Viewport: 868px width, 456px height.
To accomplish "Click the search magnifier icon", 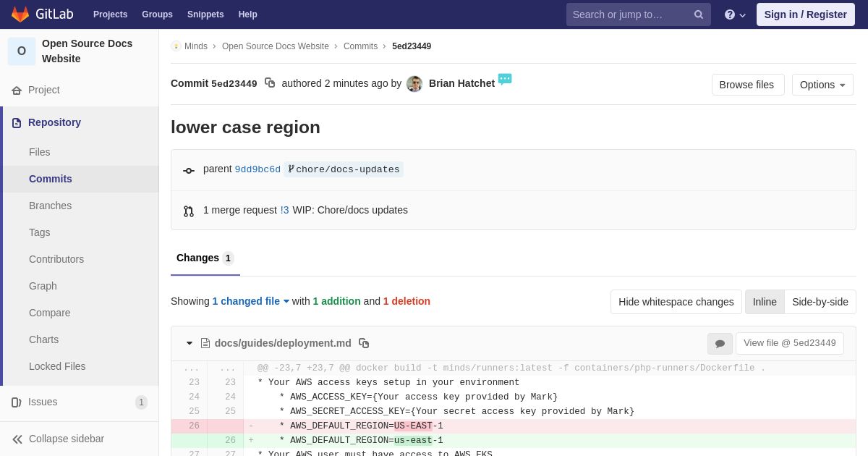I will click(698, 14).
